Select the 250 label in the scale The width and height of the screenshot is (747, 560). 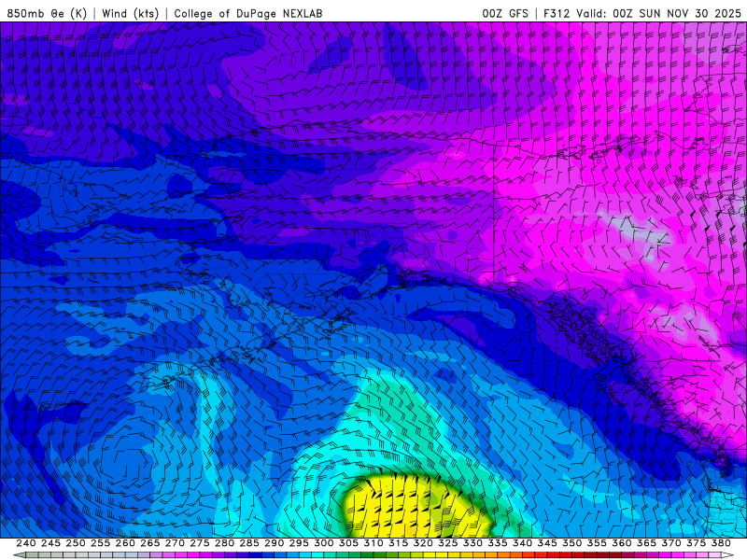(x=76, y=543)
